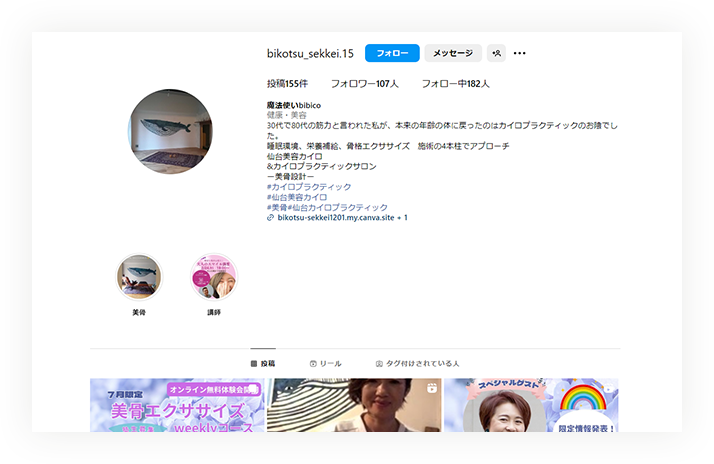Click display name 魔法使いbibico
The width and height of the screenshot is (714, 464).
294,105
